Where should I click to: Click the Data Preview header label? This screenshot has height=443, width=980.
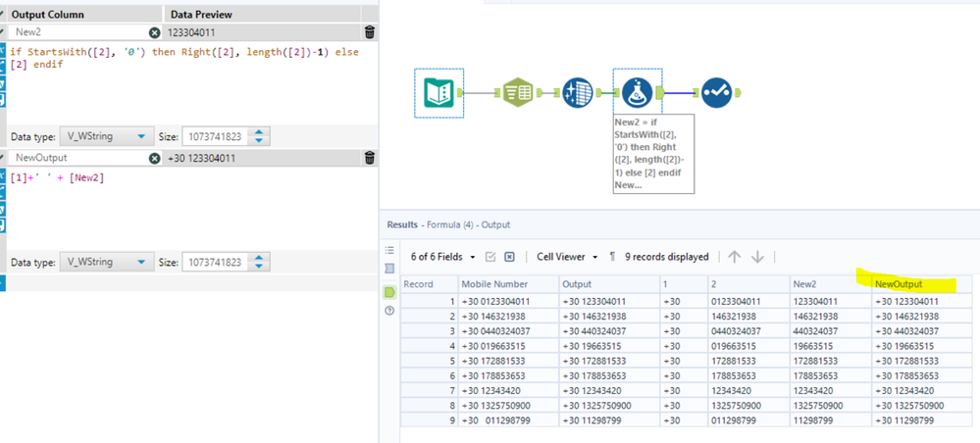click(200, 14)
